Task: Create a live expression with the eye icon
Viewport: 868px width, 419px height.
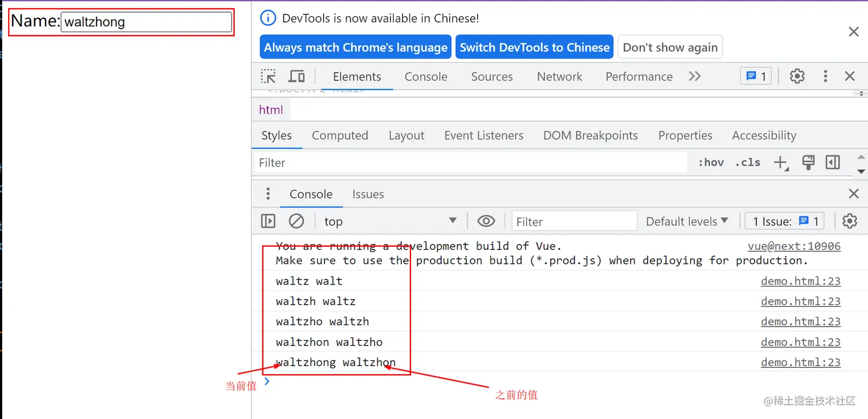Action: point(486,222)
